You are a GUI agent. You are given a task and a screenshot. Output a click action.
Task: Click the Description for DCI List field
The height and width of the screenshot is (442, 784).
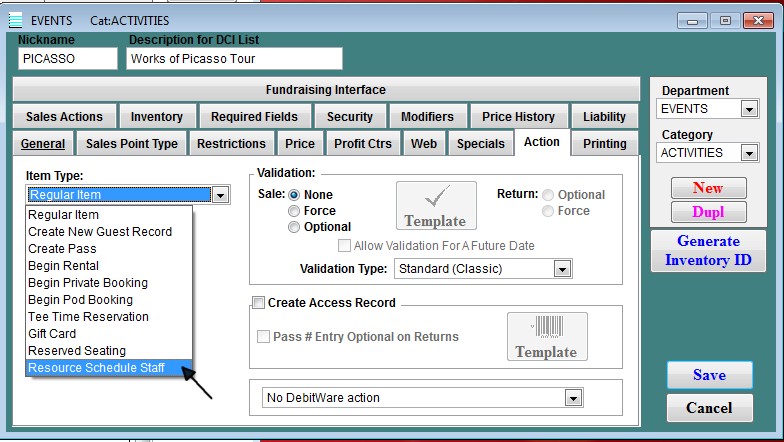235,59
